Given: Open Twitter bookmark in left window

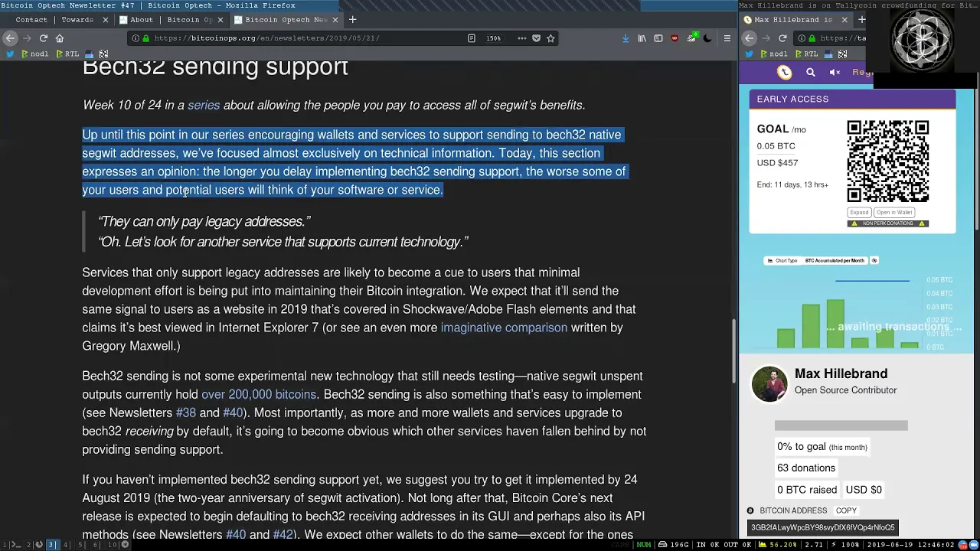Looking at the screenshot, I should (x=9, y=54).
